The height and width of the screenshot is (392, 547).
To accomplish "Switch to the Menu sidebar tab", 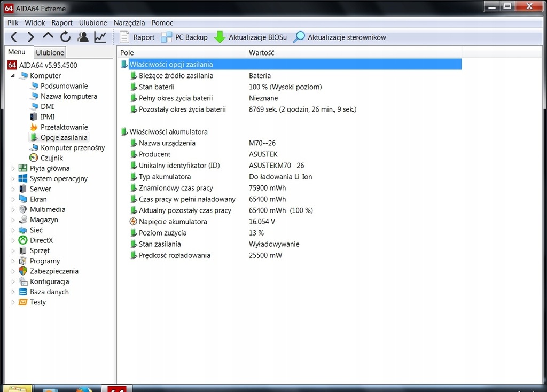I will [x=17, y=52].
